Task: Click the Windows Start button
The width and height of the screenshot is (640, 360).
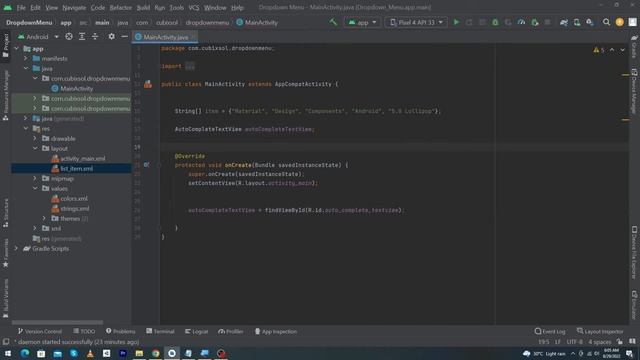Action: 8,353
